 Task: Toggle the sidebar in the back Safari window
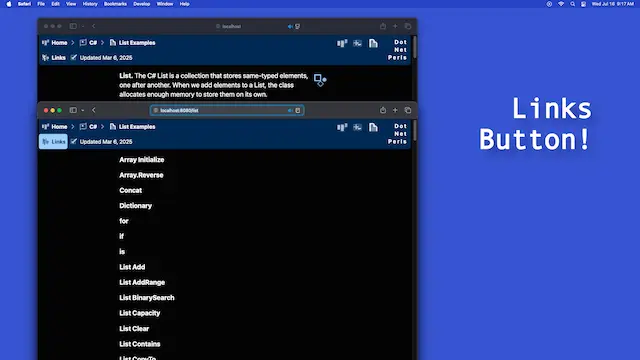[x=73, y=26]
